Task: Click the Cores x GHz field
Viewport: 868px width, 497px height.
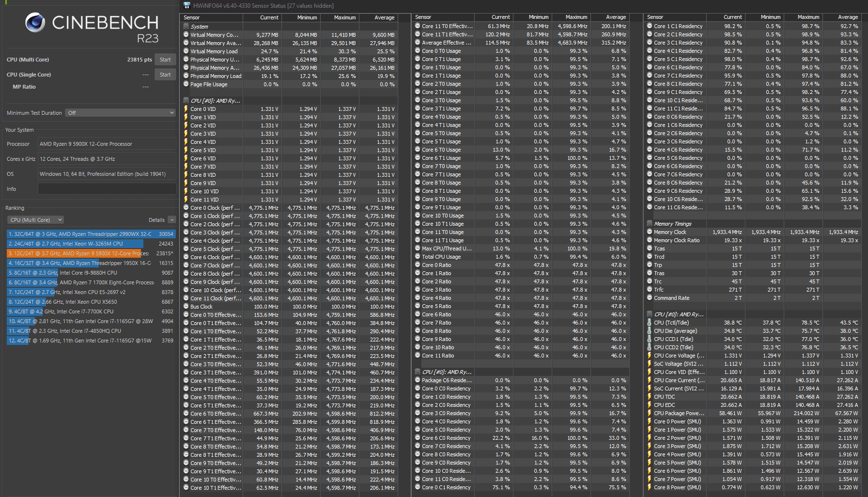Action: (x=107, y=159)
